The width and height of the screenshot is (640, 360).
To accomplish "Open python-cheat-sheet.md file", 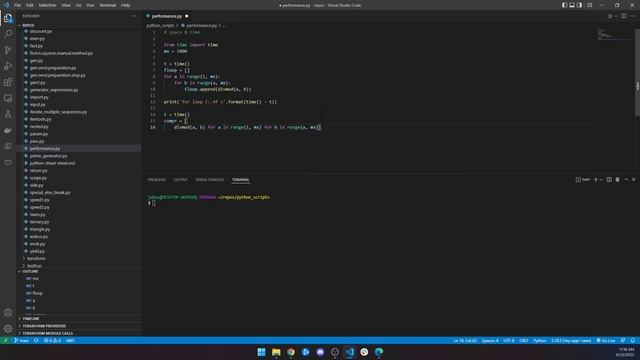I will [52, 163].
